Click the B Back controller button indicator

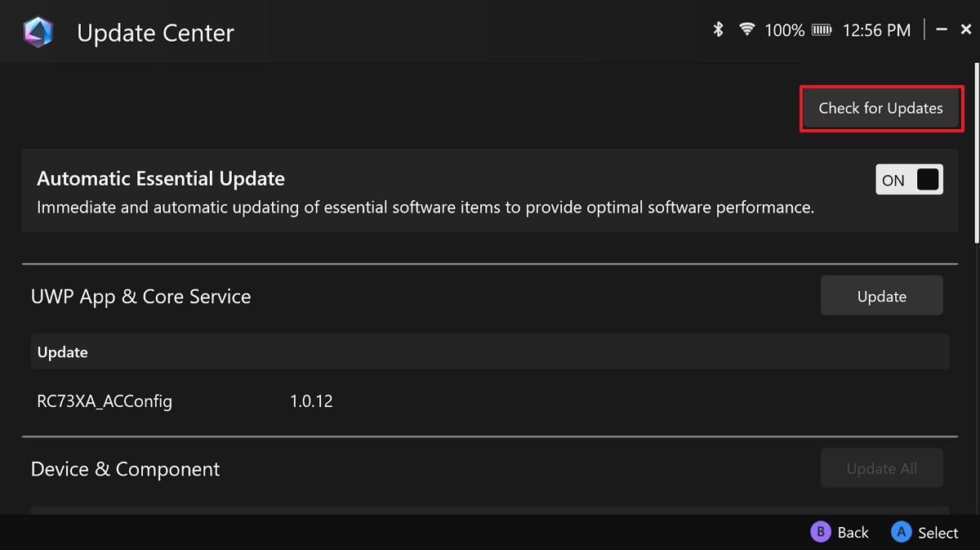point(840,532)
